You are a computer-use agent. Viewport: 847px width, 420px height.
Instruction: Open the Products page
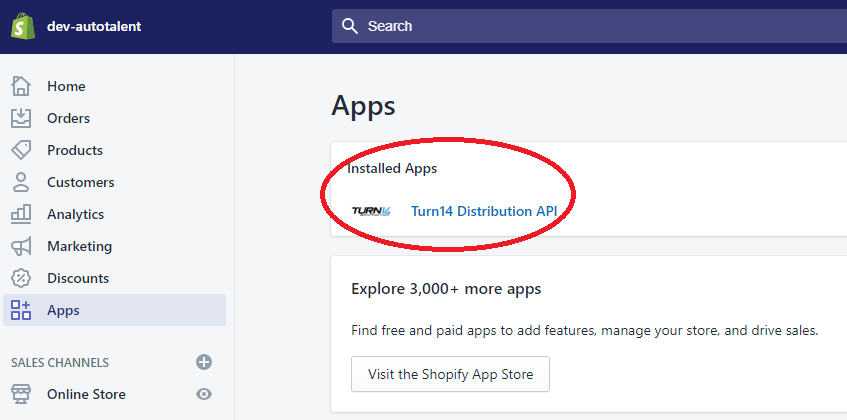click(75, 150)
